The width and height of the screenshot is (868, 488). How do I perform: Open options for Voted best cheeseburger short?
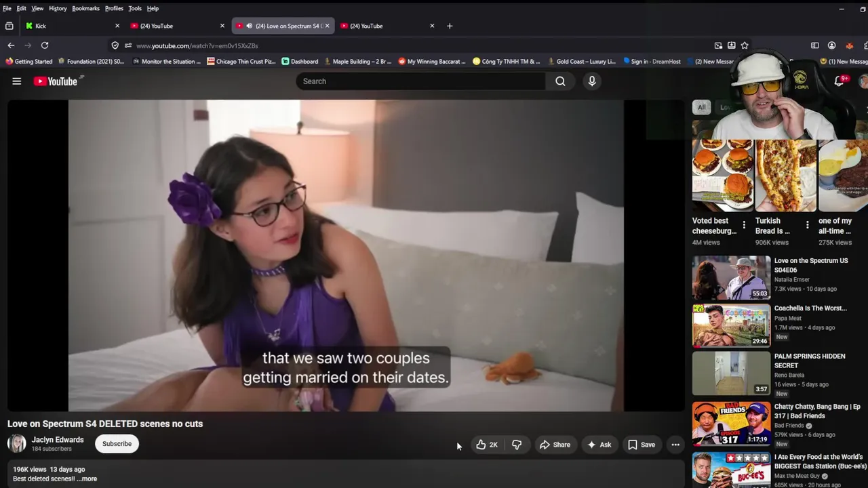(x=744, y=224)
